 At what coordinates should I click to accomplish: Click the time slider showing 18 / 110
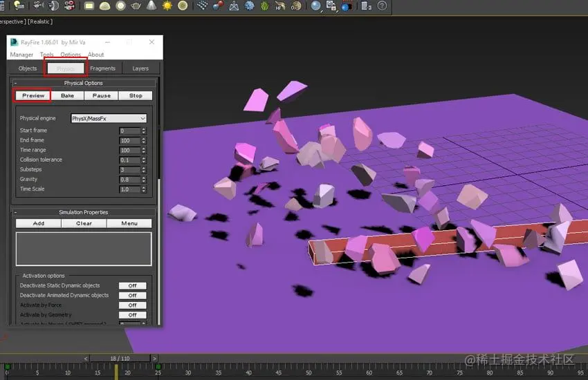[120, 359]
